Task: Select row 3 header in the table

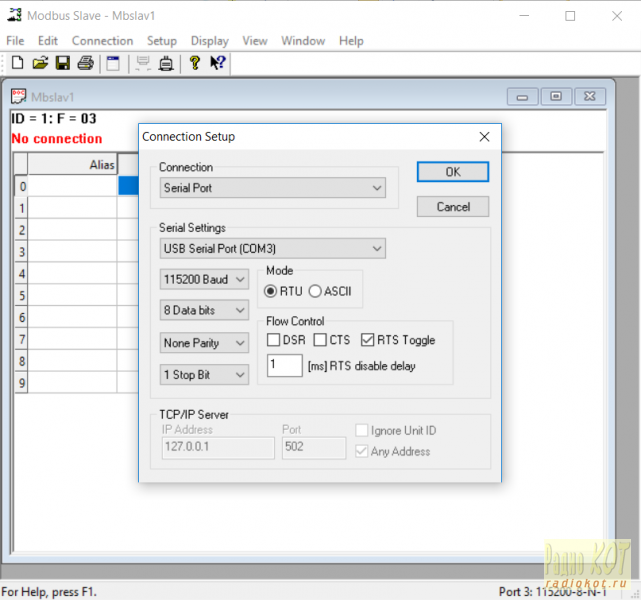Action: (21, 252)
